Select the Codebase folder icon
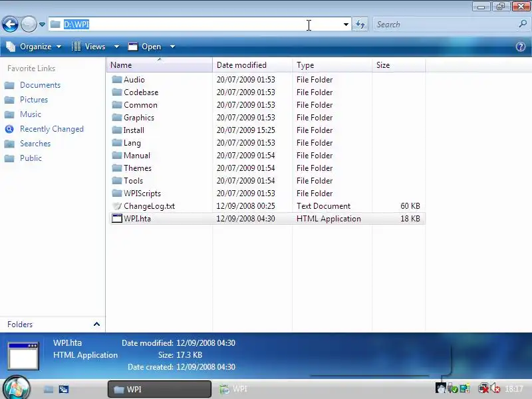532x399 pixels. (117, 92)
